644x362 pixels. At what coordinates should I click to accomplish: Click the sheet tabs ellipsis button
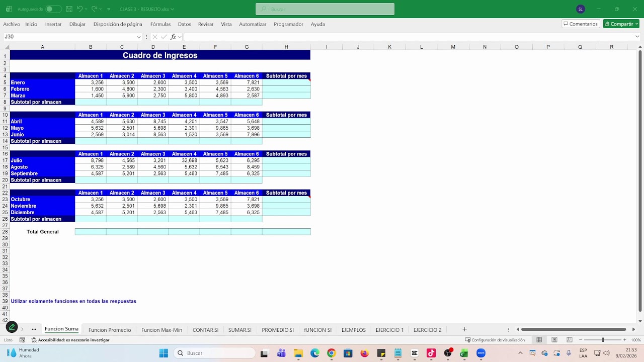[x=34, y=329]
